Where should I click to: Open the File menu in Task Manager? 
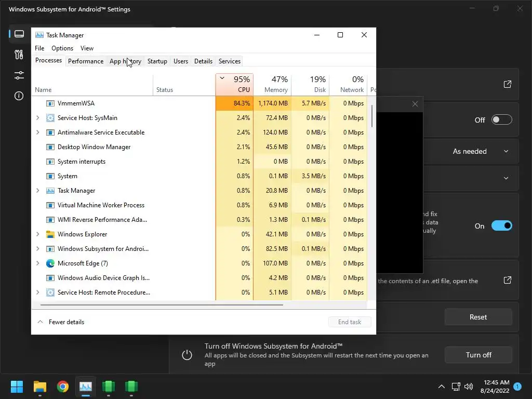click(39, 48)
